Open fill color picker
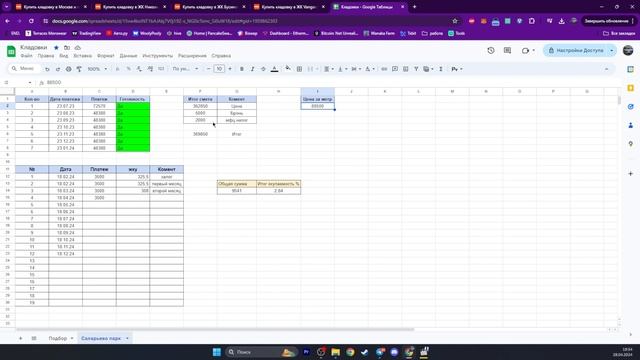This screenshot has height=360, width=640. [x=288, y=69]
